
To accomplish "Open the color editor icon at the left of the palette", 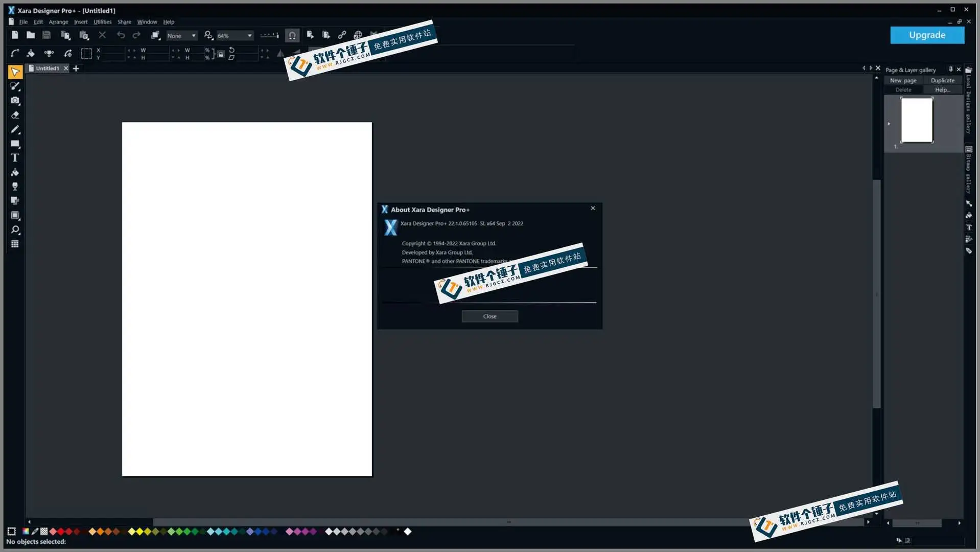I will tap(26, 532).
